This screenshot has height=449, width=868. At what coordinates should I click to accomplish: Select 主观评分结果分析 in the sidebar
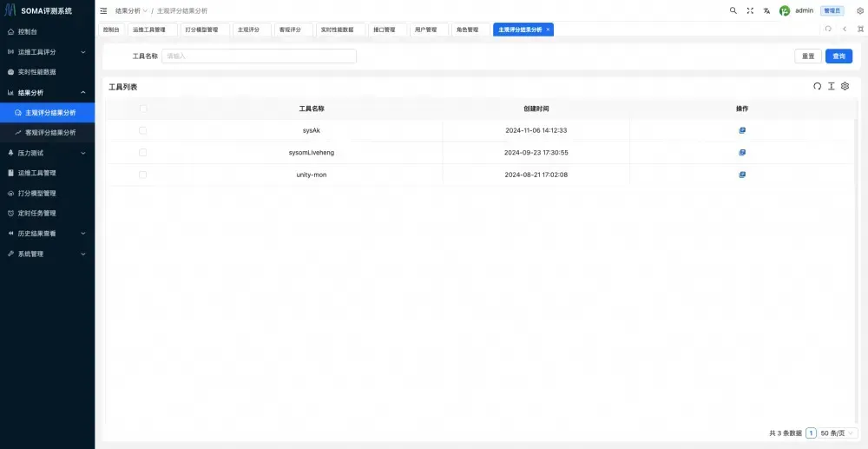tap(47, 113)
